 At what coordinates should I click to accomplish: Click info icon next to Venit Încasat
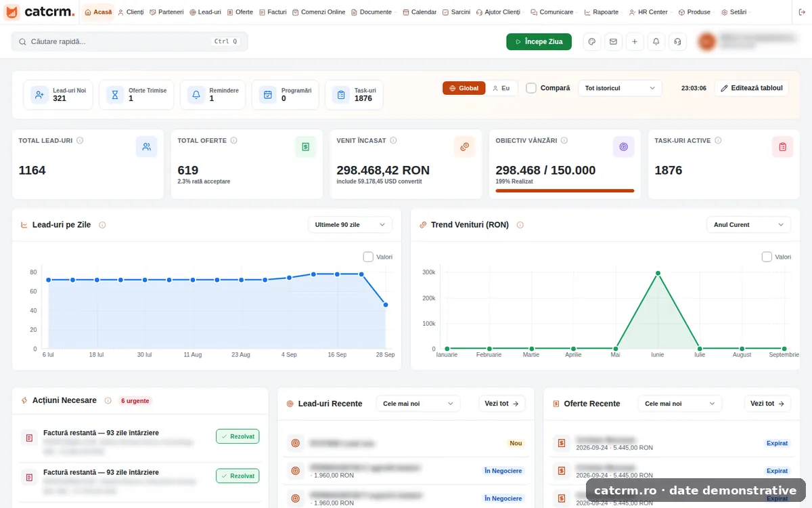(x=393, y=141)
